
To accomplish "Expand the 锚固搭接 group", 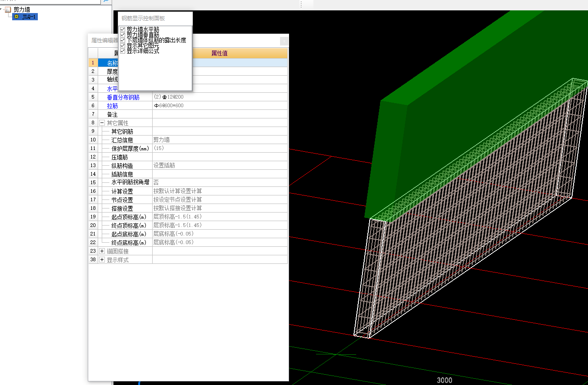I will 102,251.
